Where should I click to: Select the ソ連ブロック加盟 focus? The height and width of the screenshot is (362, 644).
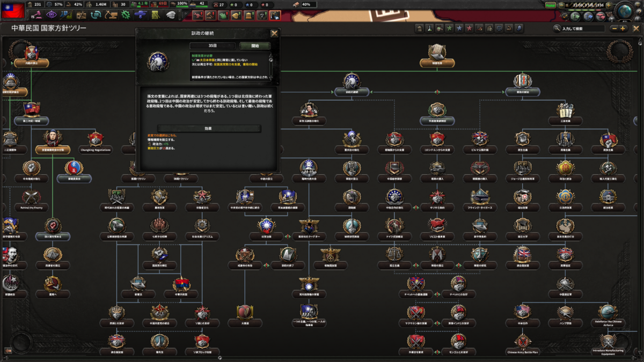202,344
